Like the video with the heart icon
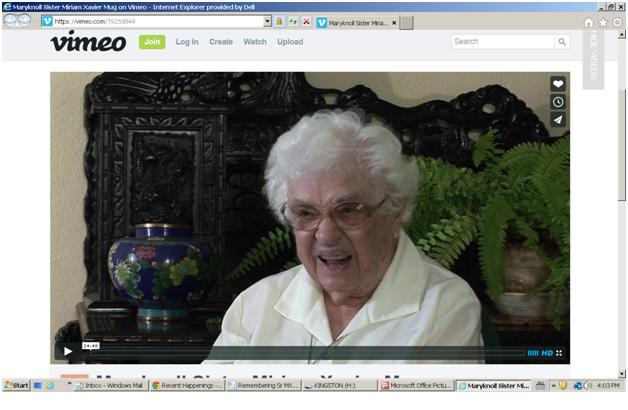Viewport: 628px width, 410px height. tap(558, 84)
